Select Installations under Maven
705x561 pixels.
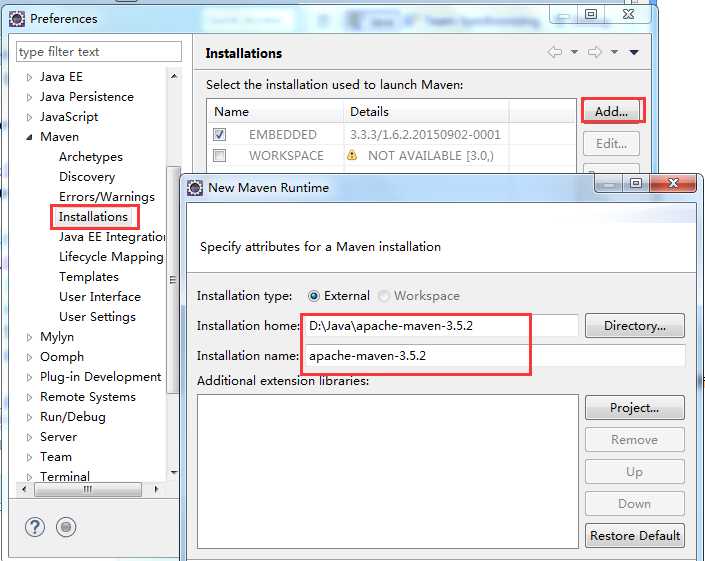point(94,217)
